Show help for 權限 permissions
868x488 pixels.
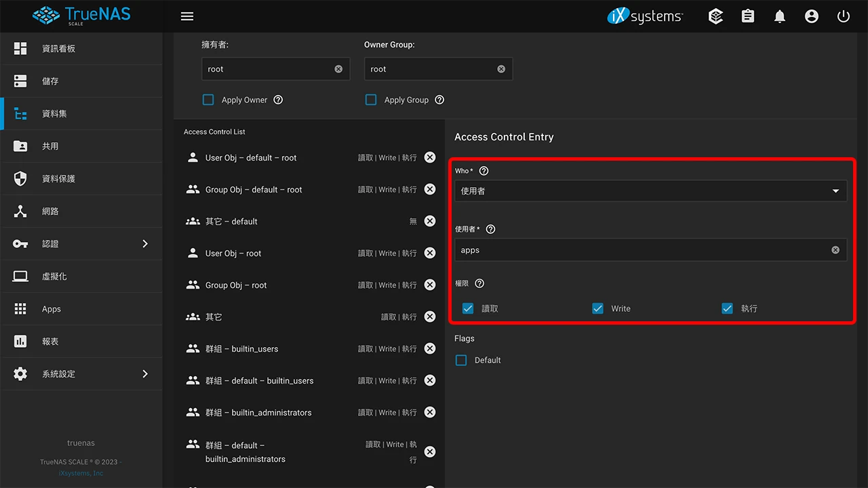(479, 283)
